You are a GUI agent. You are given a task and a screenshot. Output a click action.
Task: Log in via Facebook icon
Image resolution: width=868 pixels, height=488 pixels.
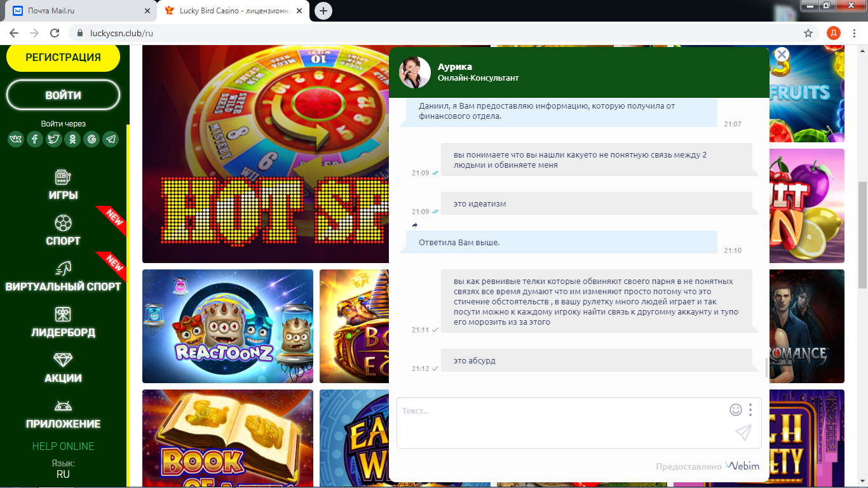(35, 139)
